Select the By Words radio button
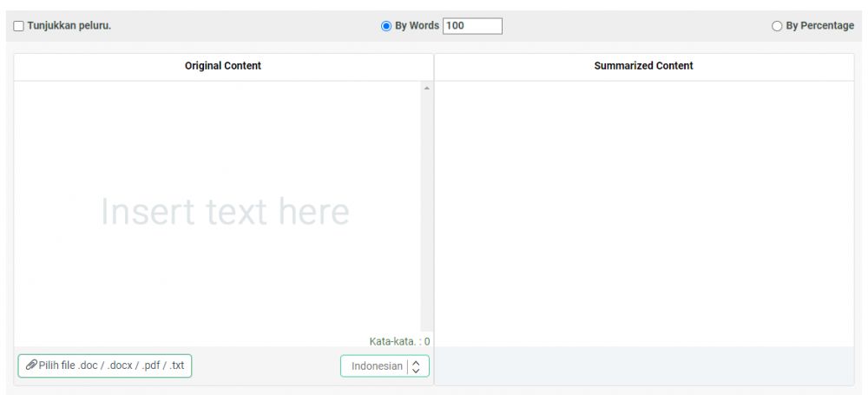868x395 pixels. pyautogui.click(x=386, y=26)
